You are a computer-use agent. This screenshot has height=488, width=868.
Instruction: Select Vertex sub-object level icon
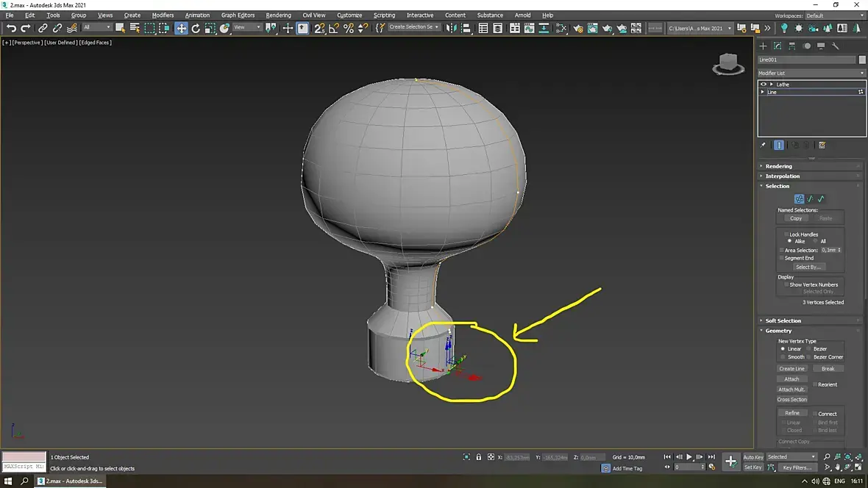(x=799, y=198)
